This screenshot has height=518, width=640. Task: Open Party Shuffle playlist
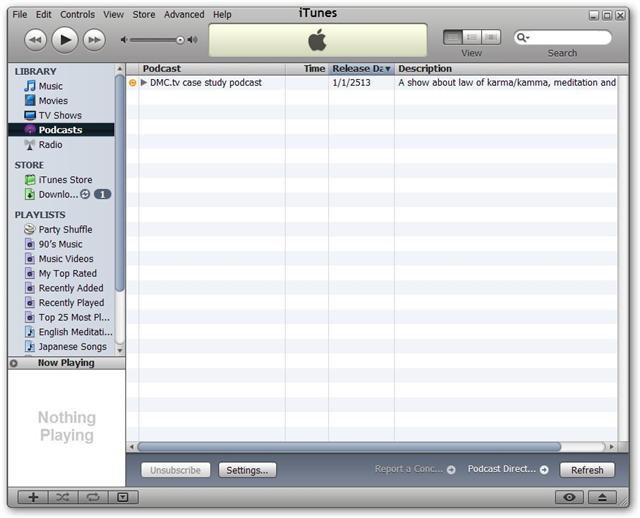coord(65,229)
